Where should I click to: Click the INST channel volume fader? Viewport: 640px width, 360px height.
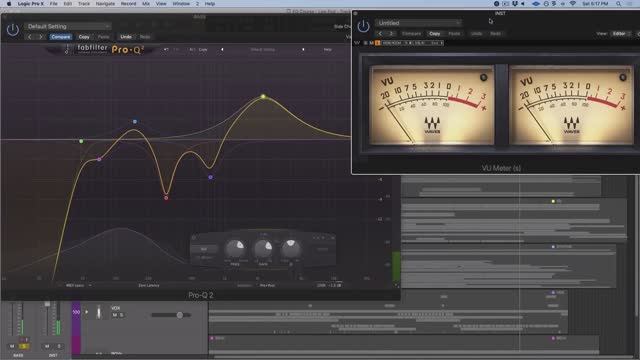(x=47, y=304)
